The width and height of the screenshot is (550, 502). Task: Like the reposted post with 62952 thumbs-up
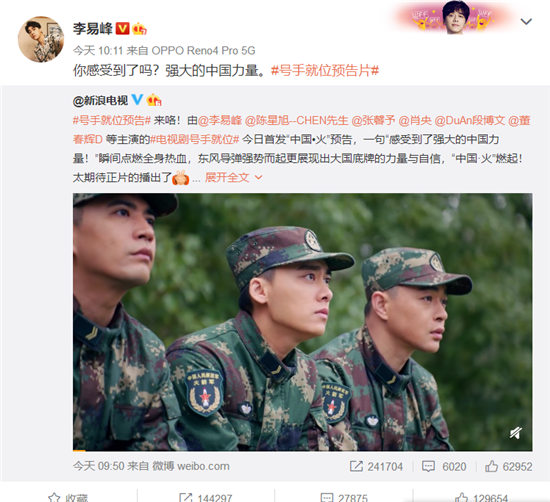491,466
